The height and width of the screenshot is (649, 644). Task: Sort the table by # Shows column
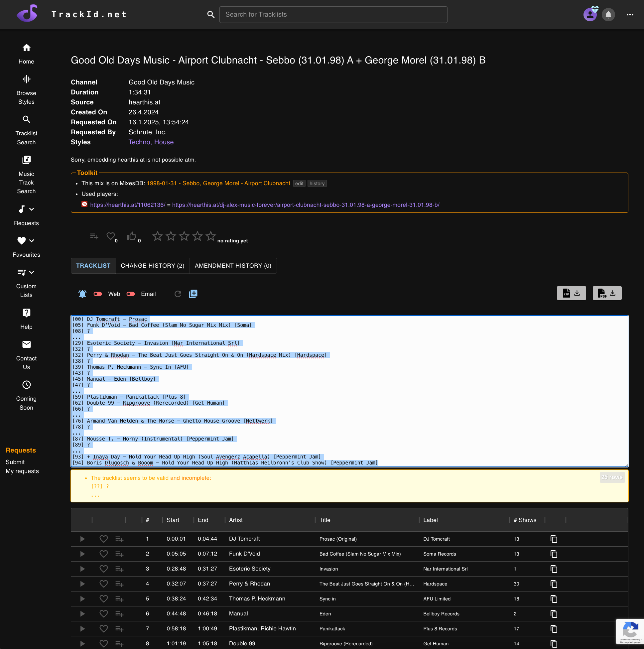(x=525, y=520)
